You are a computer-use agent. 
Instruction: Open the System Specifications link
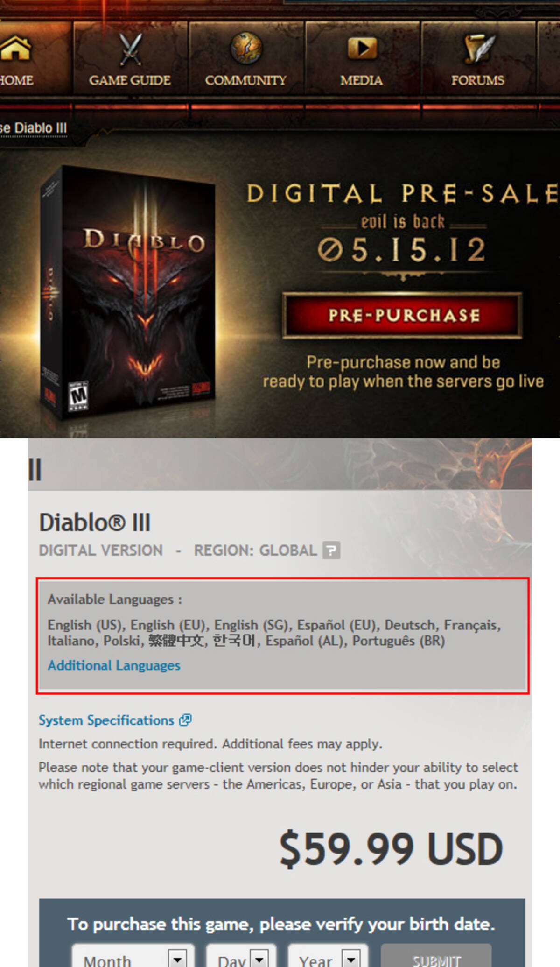tap(106, 720)
